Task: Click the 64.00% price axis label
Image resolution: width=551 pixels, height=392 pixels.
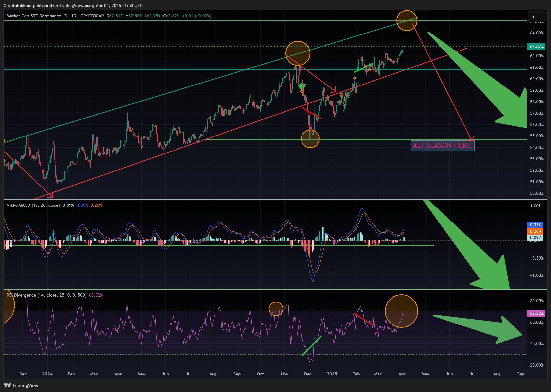Action: click(x=537, y=33)
